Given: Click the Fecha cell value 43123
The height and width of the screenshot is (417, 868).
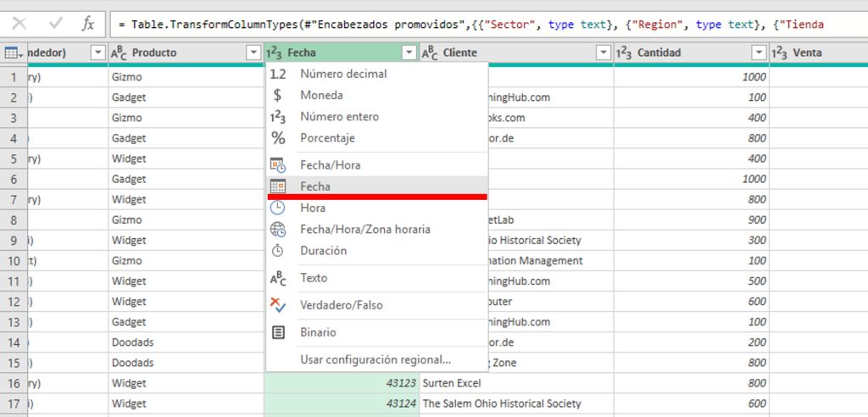Looking at the screenshot, I should [x=342, y=383].
